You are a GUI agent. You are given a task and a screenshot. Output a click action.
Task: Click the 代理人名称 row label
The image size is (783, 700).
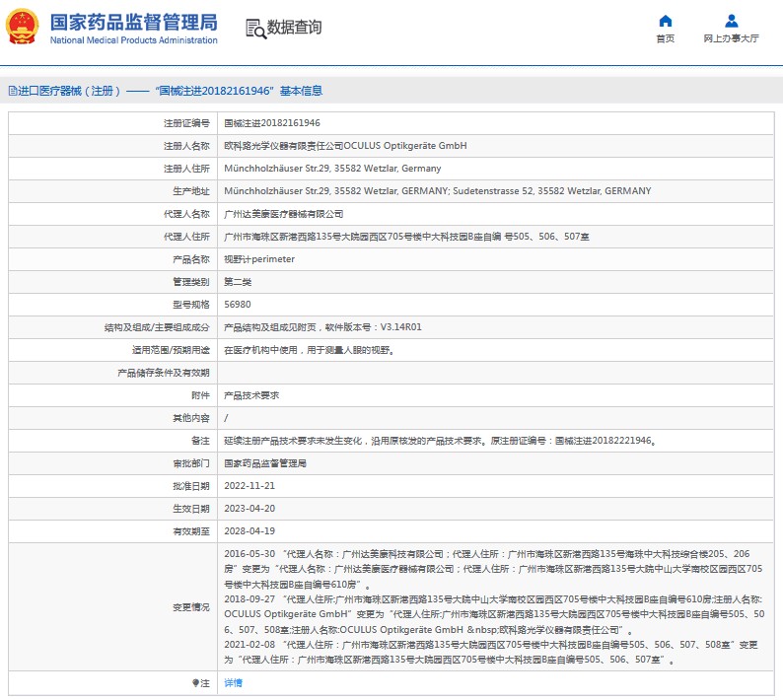tap(186, 214)
